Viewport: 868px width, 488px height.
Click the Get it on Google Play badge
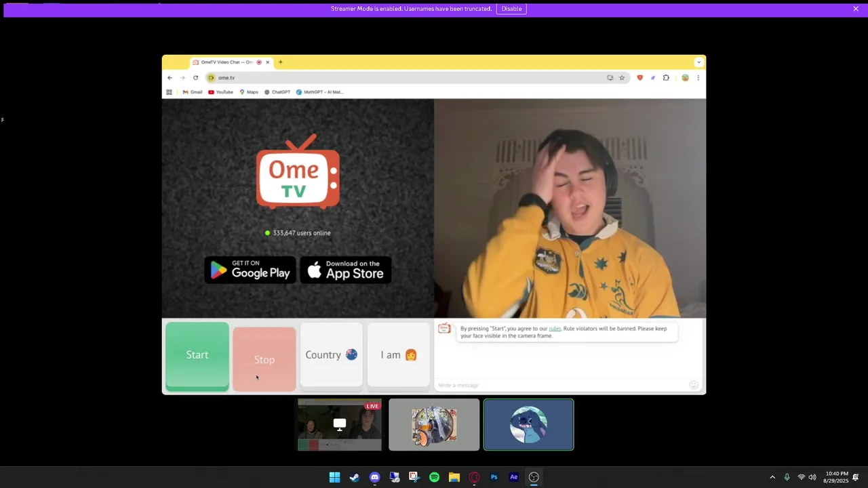click(x=250, y=270)
